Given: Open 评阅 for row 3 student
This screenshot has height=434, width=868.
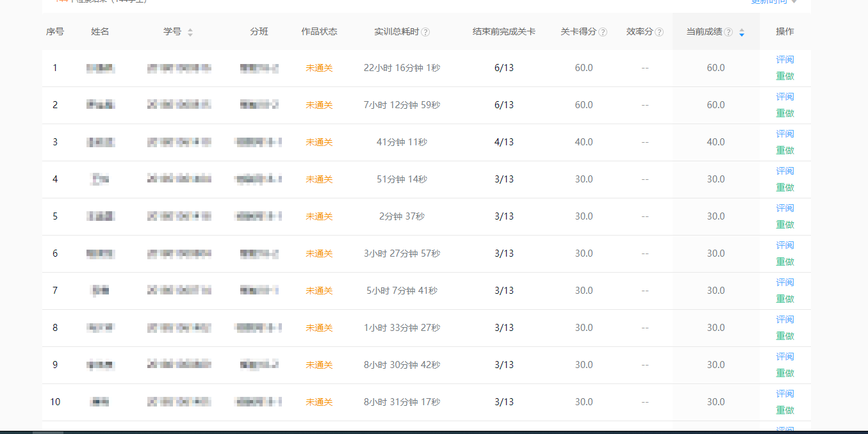Looking at the screenshot, I should (785, 134).
